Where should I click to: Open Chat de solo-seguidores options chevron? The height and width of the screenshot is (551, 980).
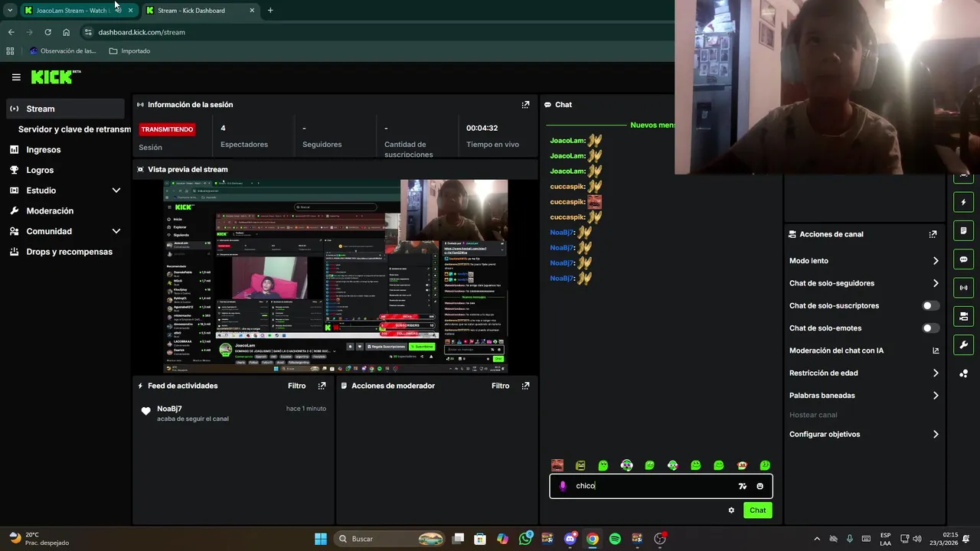(x=935, y=283)
